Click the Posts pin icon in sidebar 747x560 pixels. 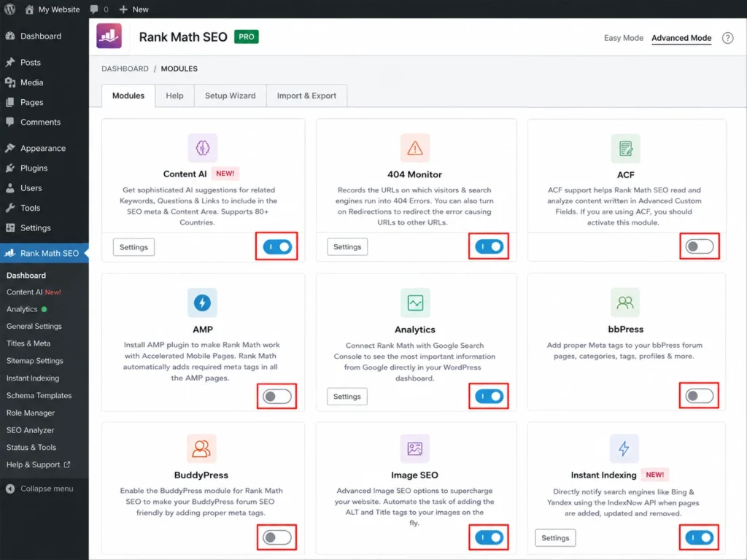pos(10,63)
